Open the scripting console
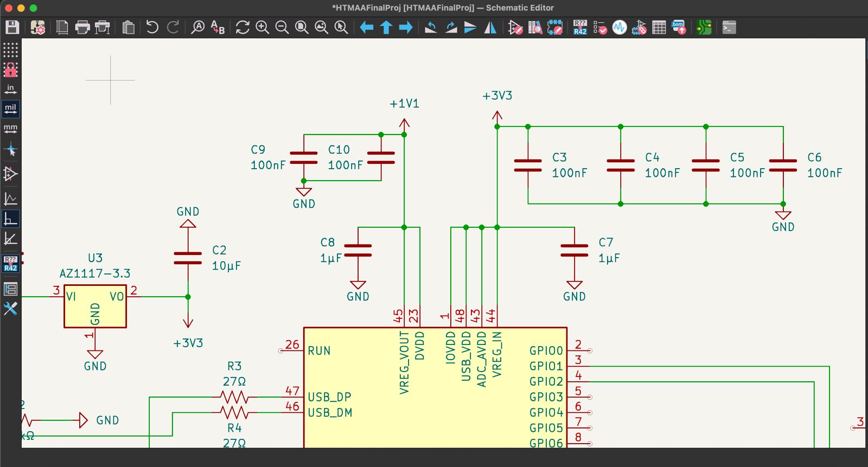 point(729,27)
